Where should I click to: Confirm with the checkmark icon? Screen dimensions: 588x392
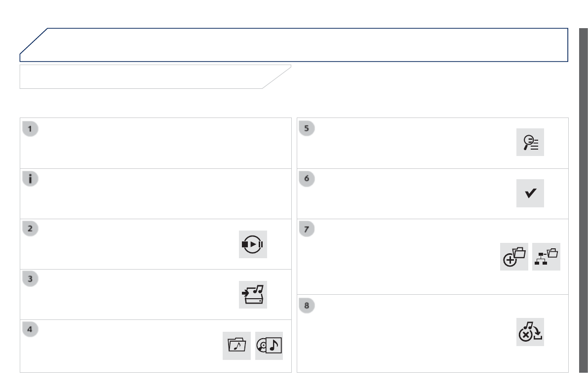(x=530, y=193)
